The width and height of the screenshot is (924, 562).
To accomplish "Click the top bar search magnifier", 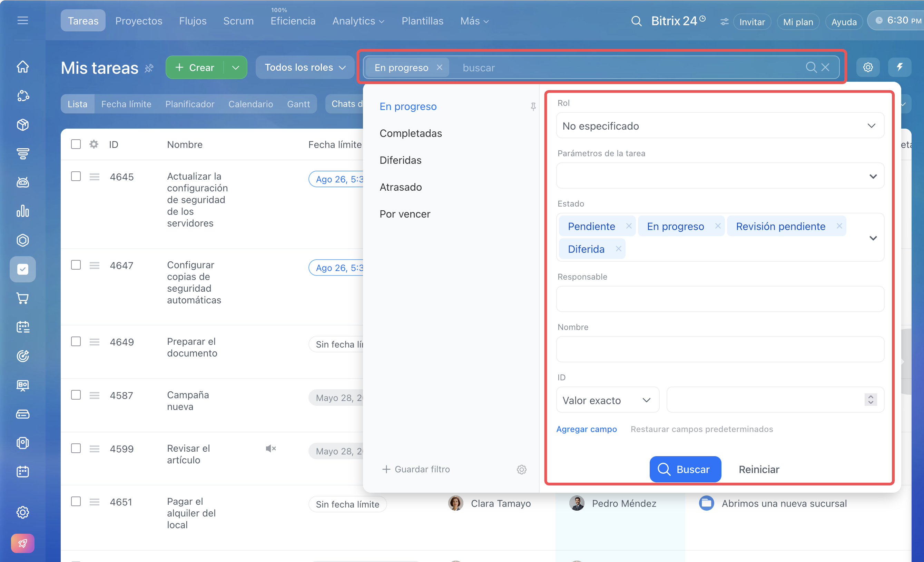I will click(x=636, y=21).
